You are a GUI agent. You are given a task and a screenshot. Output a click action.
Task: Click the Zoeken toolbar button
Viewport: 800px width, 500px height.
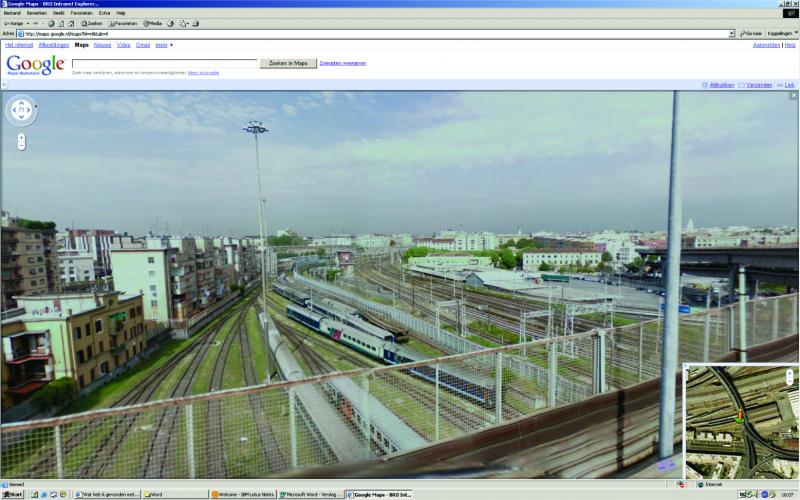click(x=92, y=23)
